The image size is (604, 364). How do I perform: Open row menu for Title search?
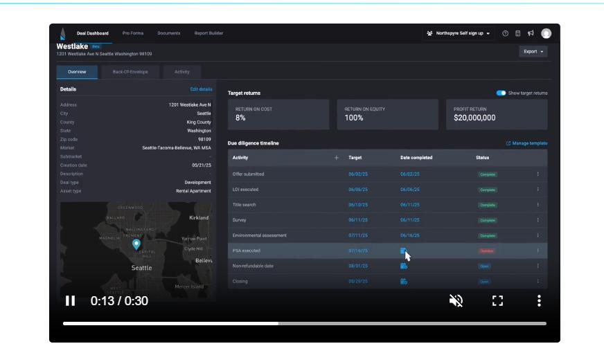[538, 205]
